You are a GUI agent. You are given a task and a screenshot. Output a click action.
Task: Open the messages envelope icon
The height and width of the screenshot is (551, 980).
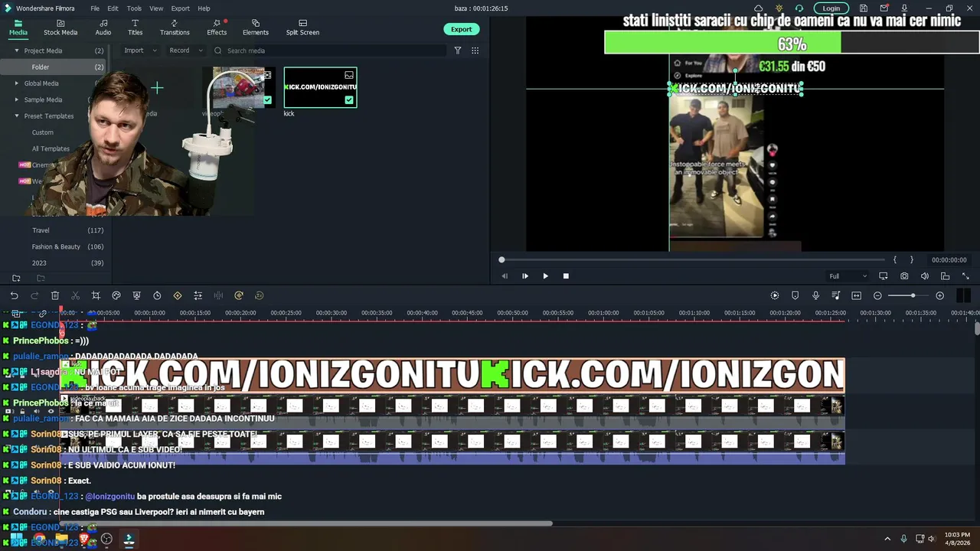tap(884, 8)
